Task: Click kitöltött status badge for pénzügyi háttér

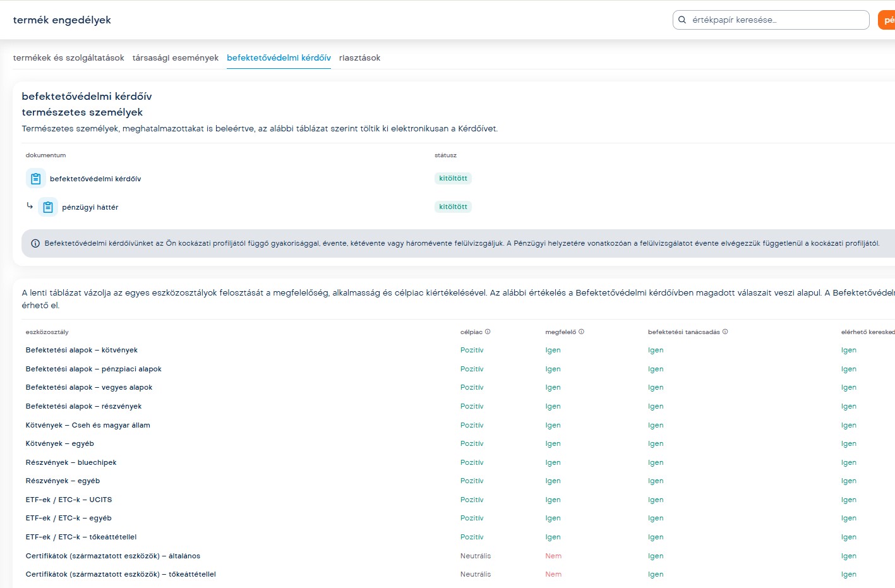Action: click(x=453, y=207)
